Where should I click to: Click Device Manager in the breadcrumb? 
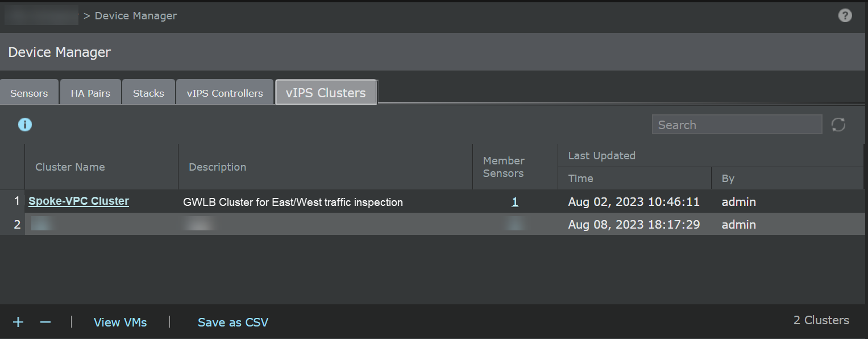[136, 16]
